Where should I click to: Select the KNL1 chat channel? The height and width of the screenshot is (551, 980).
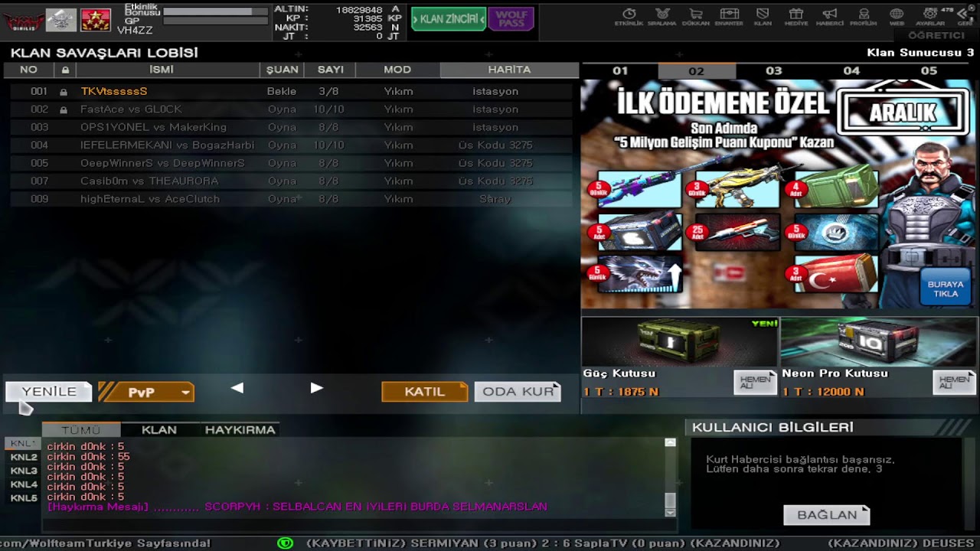click(x=23, y=444)
